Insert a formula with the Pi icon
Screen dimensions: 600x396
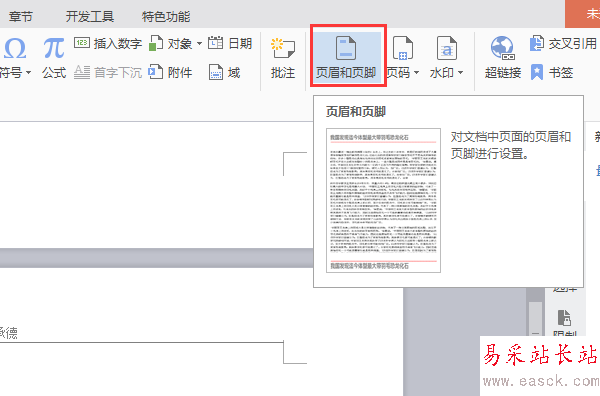click(x=54, y=48)
